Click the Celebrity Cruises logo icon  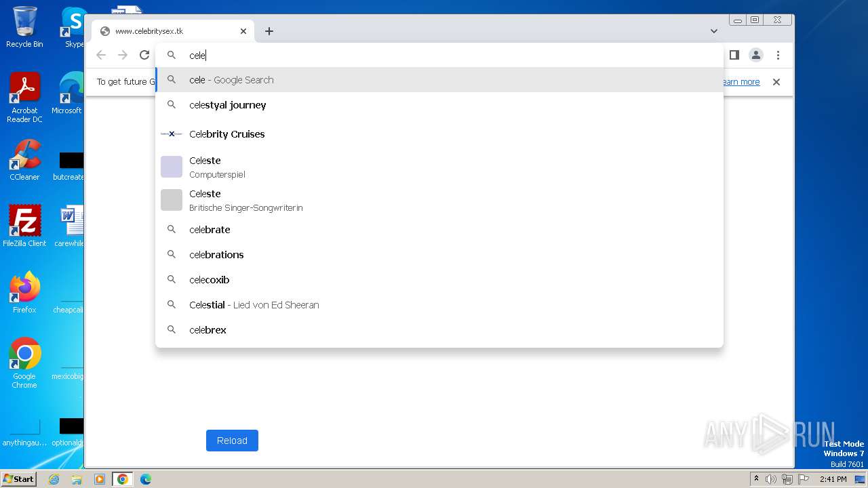pyautogui.click(x=172, y=134)
